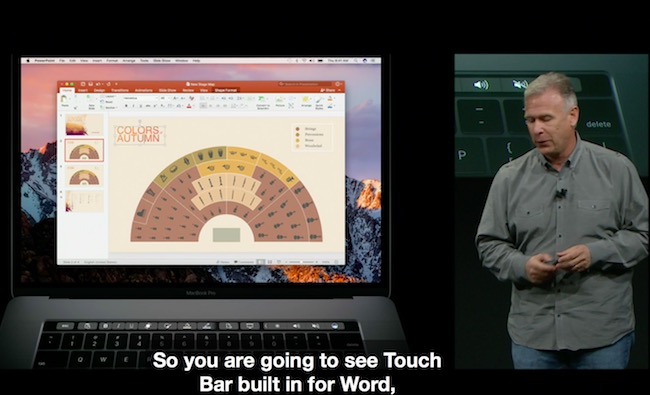Screen dimensions: 650x395
Task: Click the Quick Styles icon
Action: (x=319, y=102)
